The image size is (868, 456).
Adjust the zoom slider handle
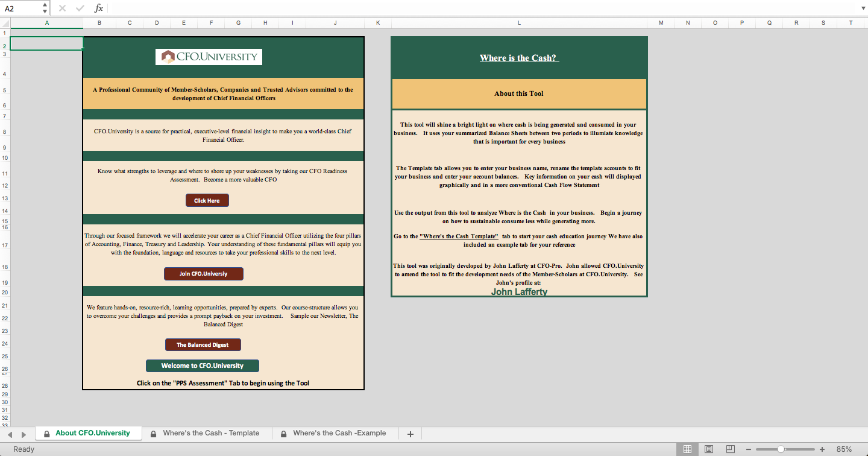[x=781, y=449]
